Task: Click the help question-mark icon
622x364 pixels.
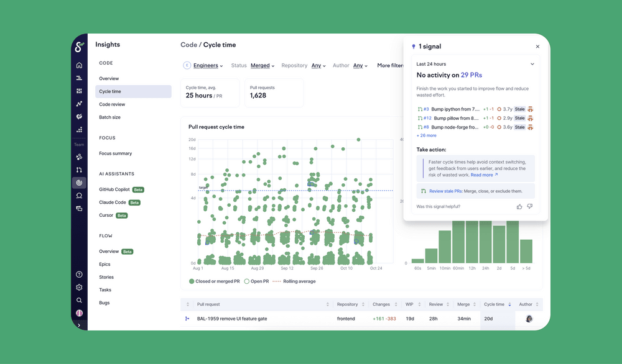Action: (x=80, y=274)
